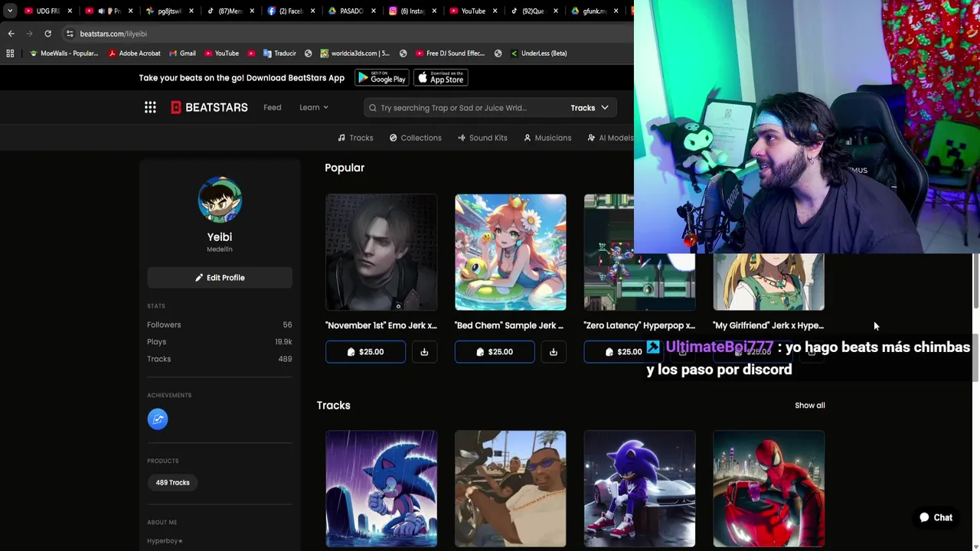
Task: Click the "Zero Latency" Hyperpop track title
Action: point(639,325)
